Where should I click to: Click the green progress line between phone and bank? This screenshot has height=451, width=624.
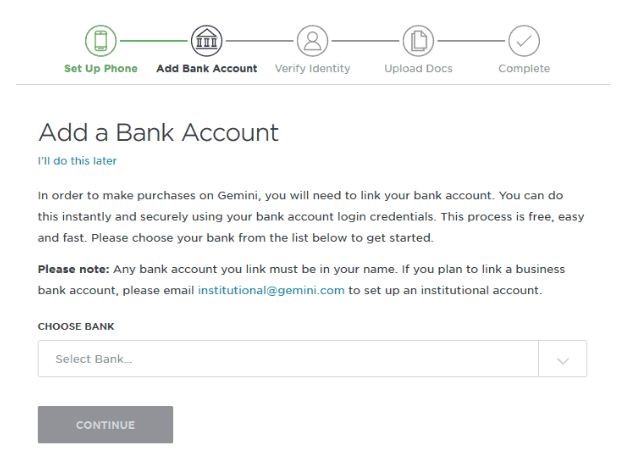coord(154,41)
